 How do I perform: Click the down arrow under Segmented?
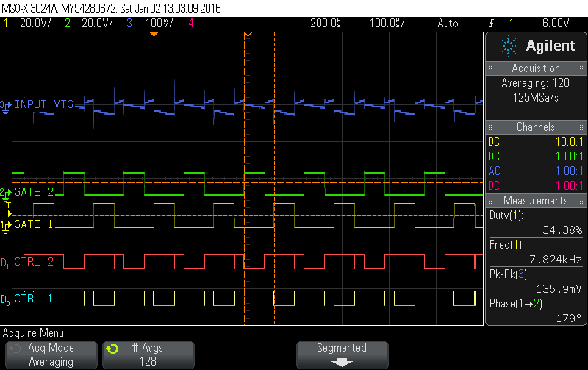(341, 362)
